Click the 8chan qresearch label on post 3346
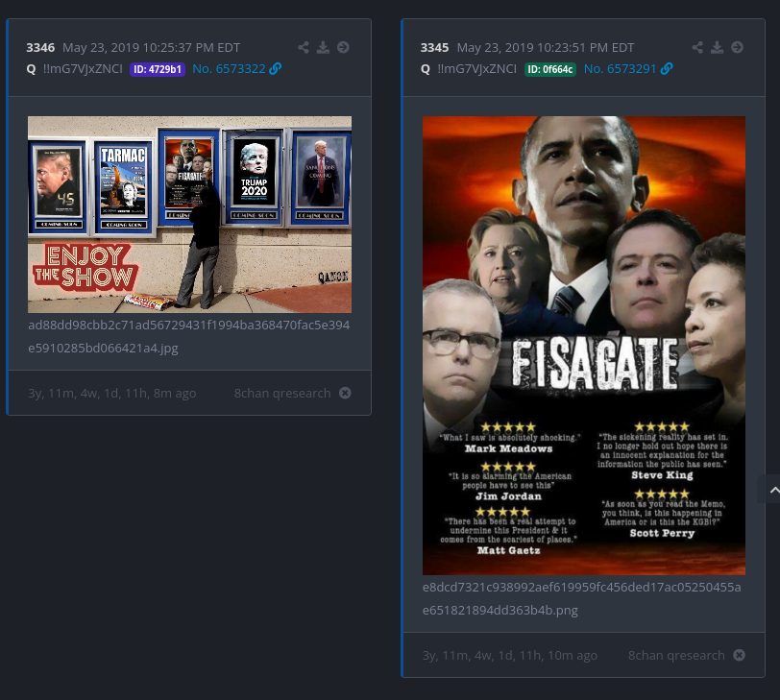Viewport: 780px width, 700px height. point(282,394)
